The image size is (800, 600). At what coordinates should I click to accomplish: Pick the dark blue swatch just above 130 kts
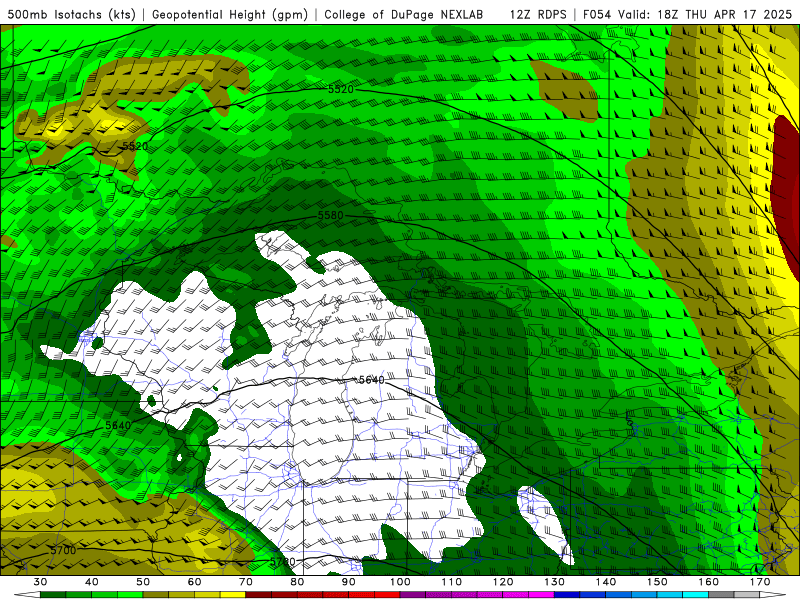(x=567, y=595)
